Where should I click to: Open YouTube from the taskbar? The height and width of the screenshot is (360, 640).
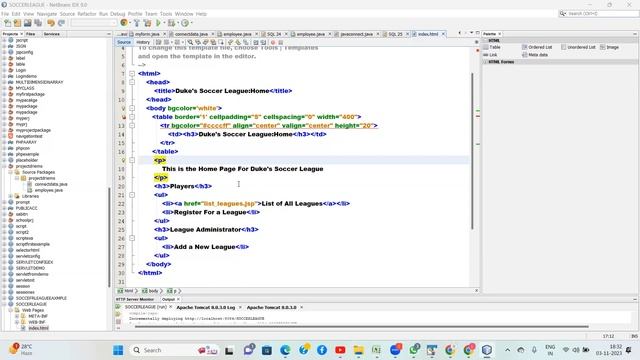pyautogui.click(x=340, y=350)
